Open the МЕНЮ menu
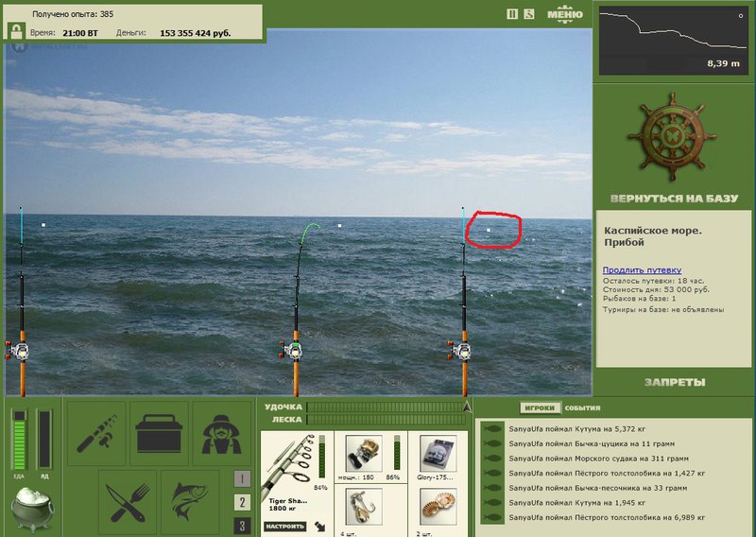This screenshot has height=537, width=756. click(x=565, y=14)
